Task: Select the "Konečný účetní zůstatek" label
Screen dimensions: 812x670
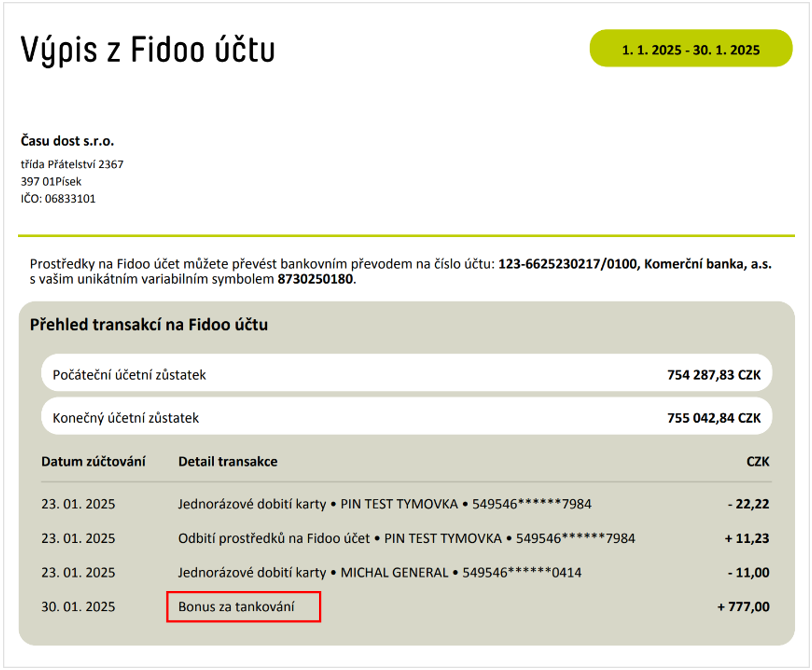Action: click(126, 418)
